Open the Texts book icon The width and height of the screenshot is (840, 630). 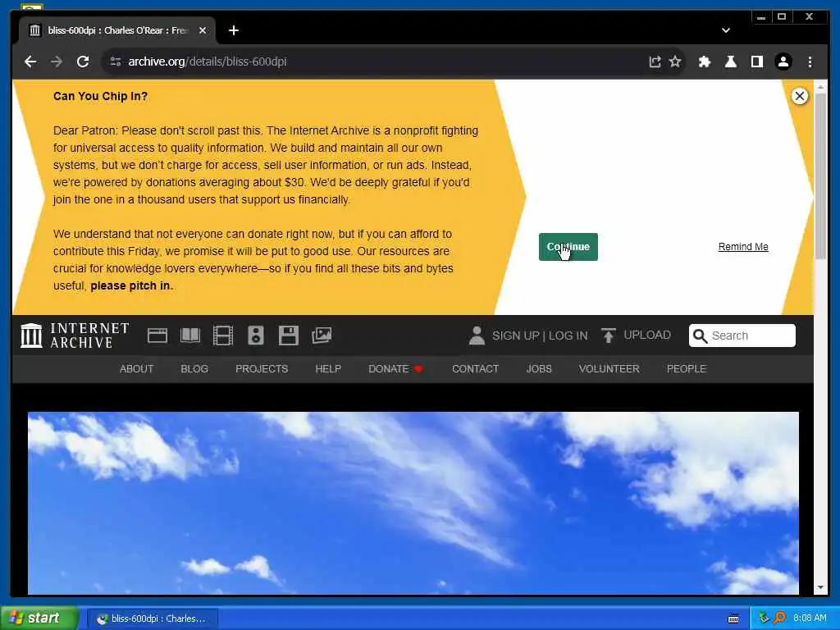pyautogui.click(x=190, y=336)
